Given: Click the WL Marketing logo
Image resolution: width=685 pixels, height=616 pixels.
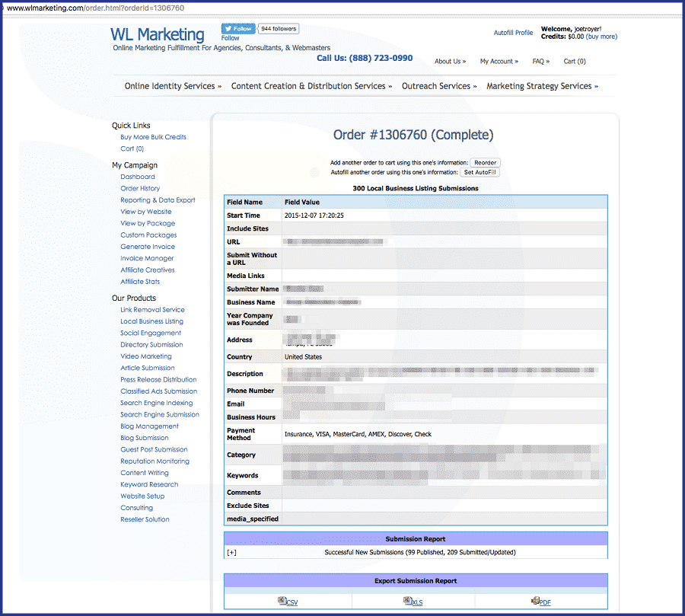Looking at the screenshot, I should coord(158,34).
